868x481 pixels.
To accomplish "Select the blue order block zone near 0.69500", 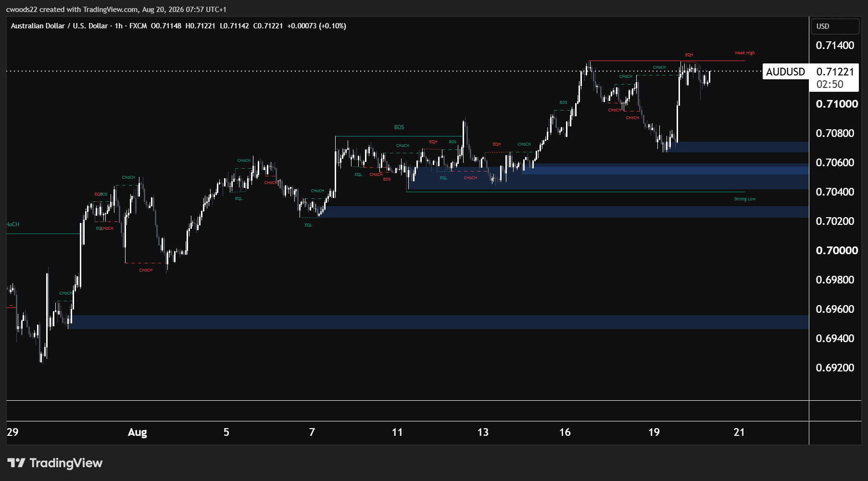I will click(439, 322).
